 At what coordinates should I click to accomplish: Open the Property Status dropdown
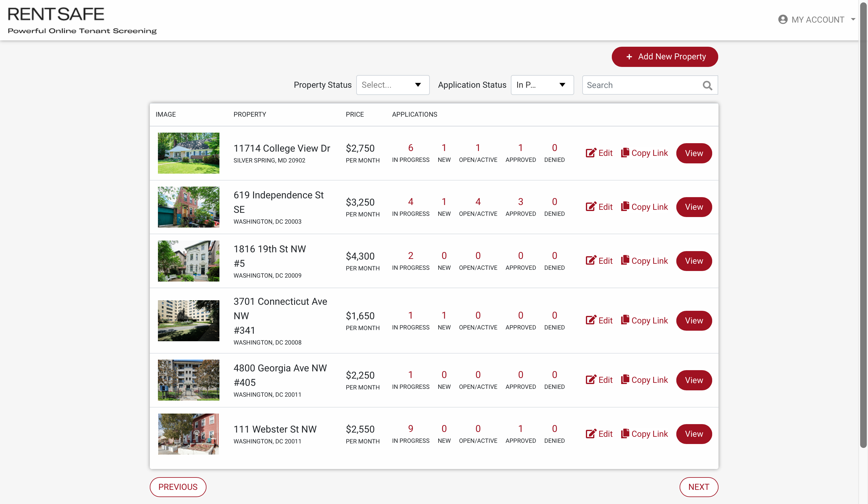[x=393, y=85]
